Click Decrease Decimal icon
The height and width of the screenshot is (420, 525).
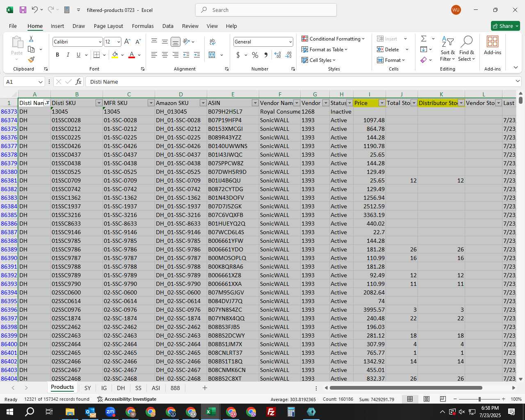289,55
